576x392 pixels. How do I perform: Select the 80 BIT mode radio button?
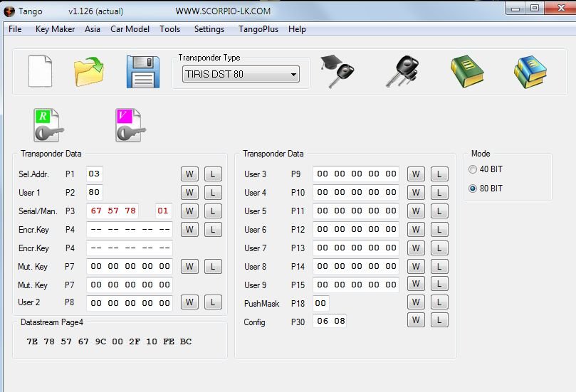473,189
